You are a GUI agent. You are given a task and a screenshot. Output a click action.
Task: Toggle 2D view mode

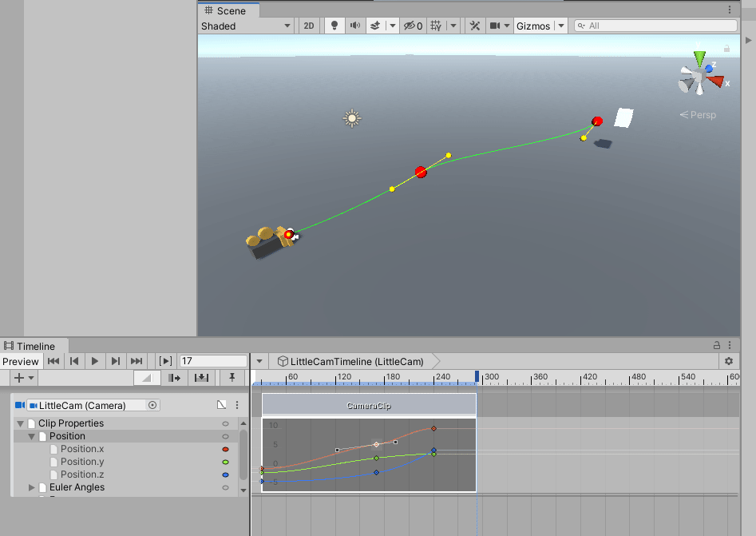[x=309, y=26]
